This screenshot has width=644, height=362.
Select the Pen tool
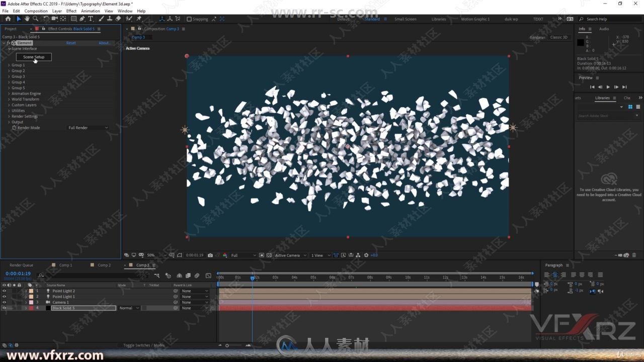82,19
